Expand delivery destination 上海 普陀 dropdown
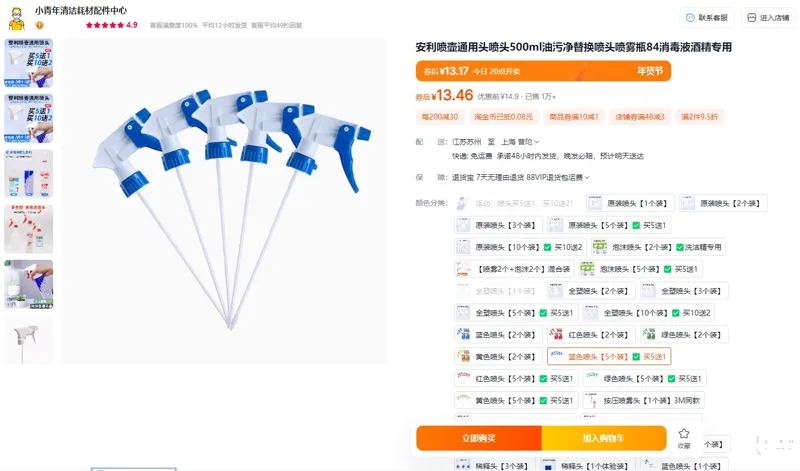 tap(519, 142)
